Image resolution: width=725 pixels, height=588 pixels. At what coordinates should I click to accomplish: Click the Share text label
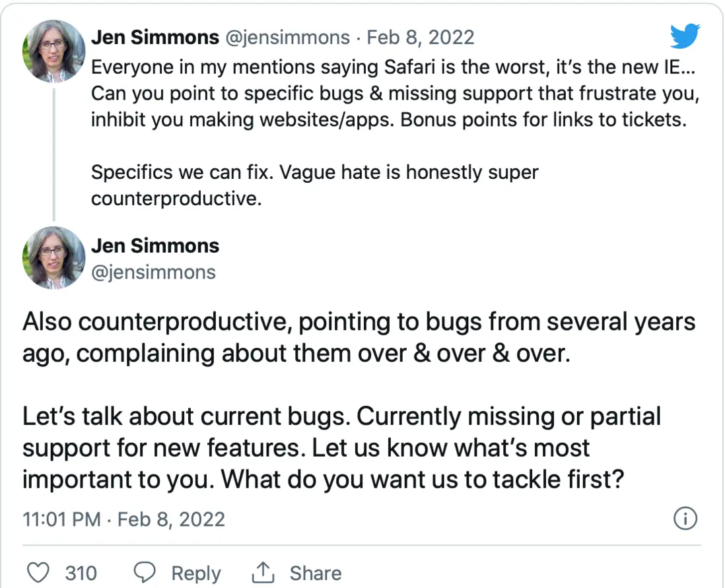315,573
